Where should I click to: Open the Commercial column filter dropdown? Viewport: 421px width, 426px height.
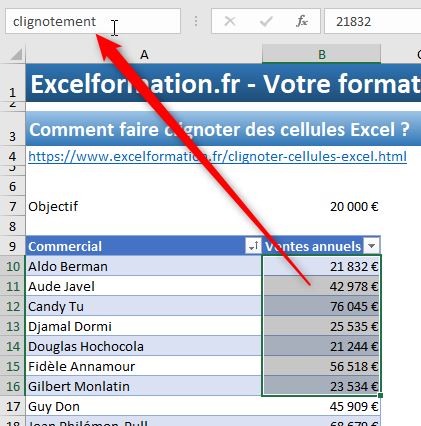point(253,246)
